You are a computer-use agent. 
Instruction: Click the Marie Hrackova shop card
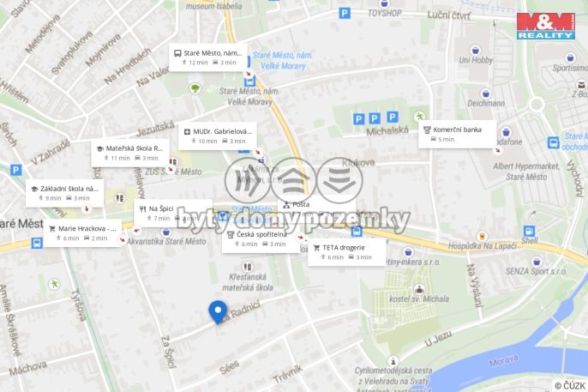(x=82, y=233)
